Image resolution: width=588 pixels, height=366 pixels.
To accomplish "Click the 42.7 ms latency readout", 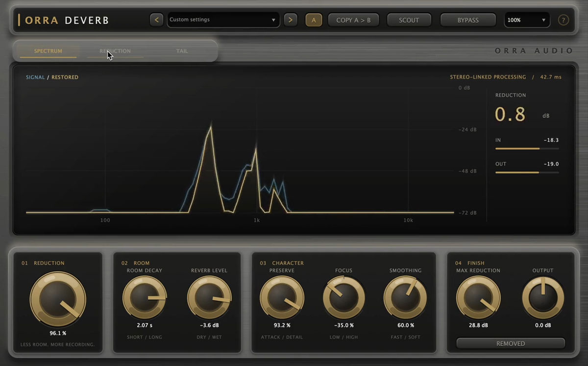I will pyautogui.click(x=551, y=77).
